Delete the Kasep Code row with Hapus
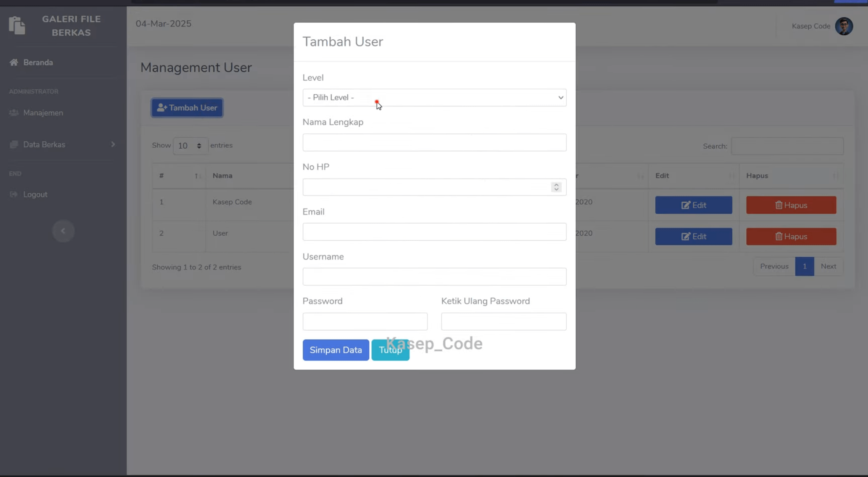868x477 pixels. (x=791, y=205)
